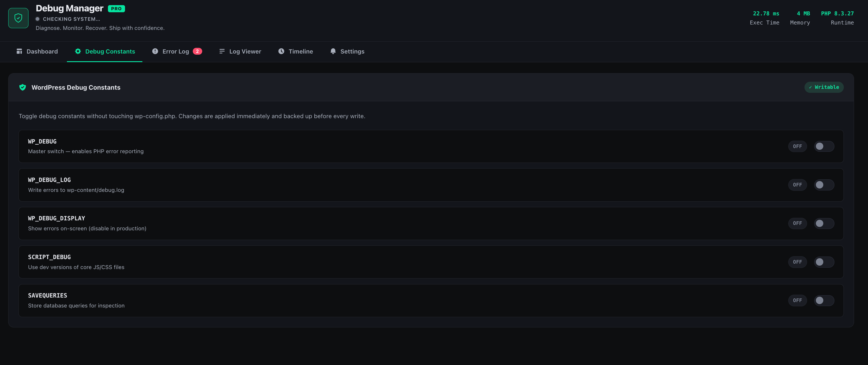
Task: Click the Debug Constants gear icon
Action: pyautogui.click(x=78, y=51)
